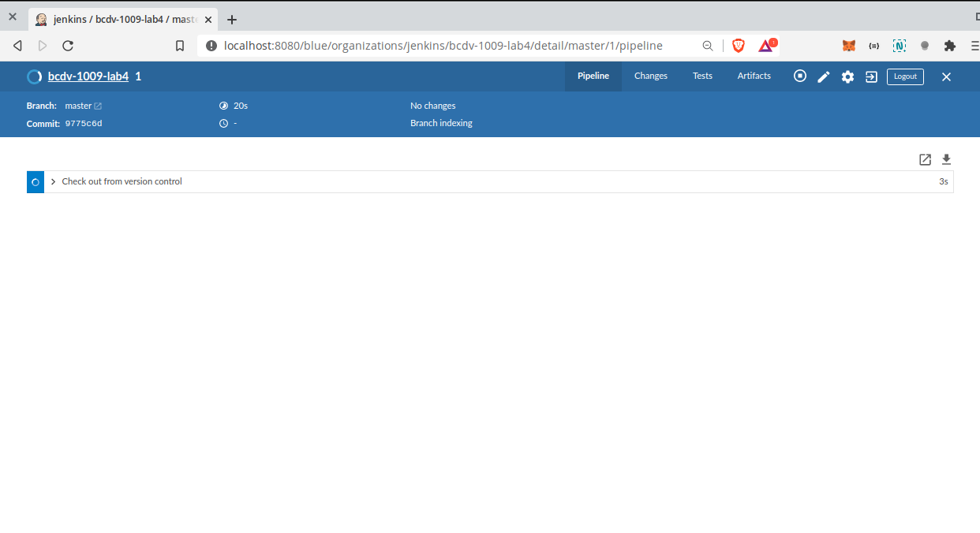The image size is (980, 533).
Task: Stop the running pipeline build
Action: pos(800,76)
